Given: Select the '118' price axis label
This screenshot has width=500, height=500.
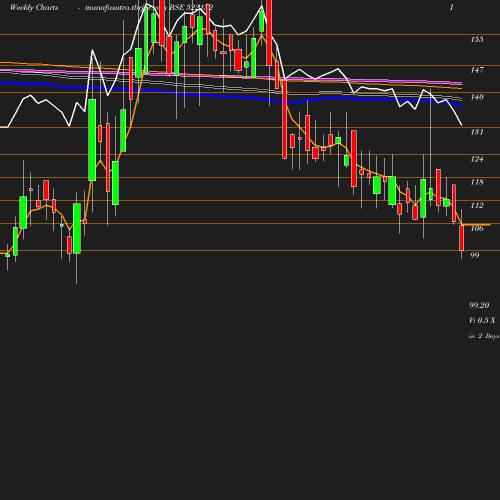Looking at the screenshot, I should (x=477, y=182).
